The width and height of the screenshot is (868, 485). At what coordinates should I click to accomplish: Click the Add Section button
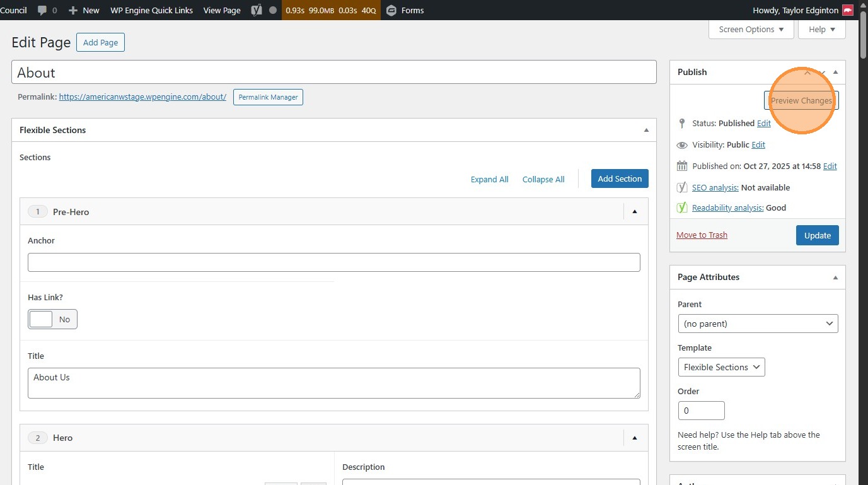[620, 178]
